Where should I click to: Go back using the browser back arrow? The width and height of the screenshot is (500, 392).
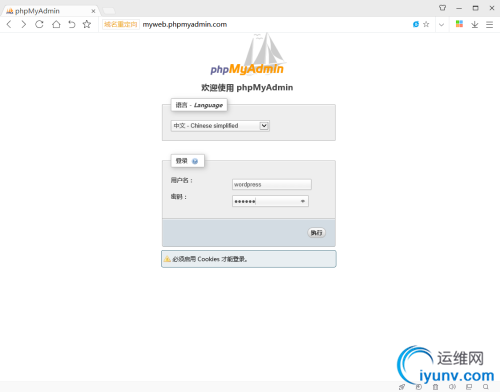click(x=9, y=24)
